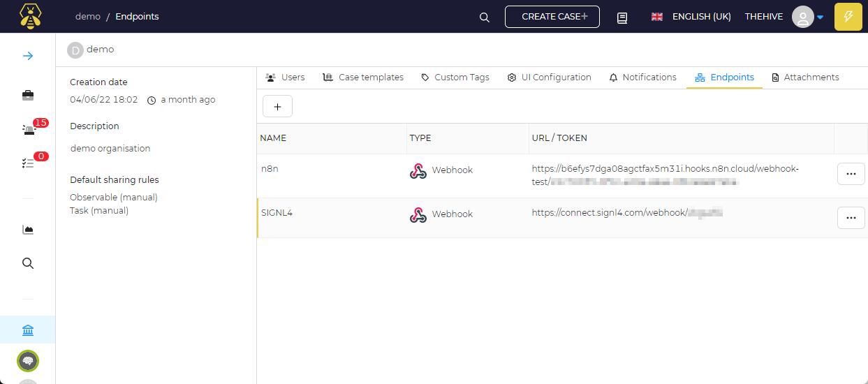Switch to Custom Tags tab
This screenshot has width=868, height=384.
pyautogui.click(x=455, y=77)
